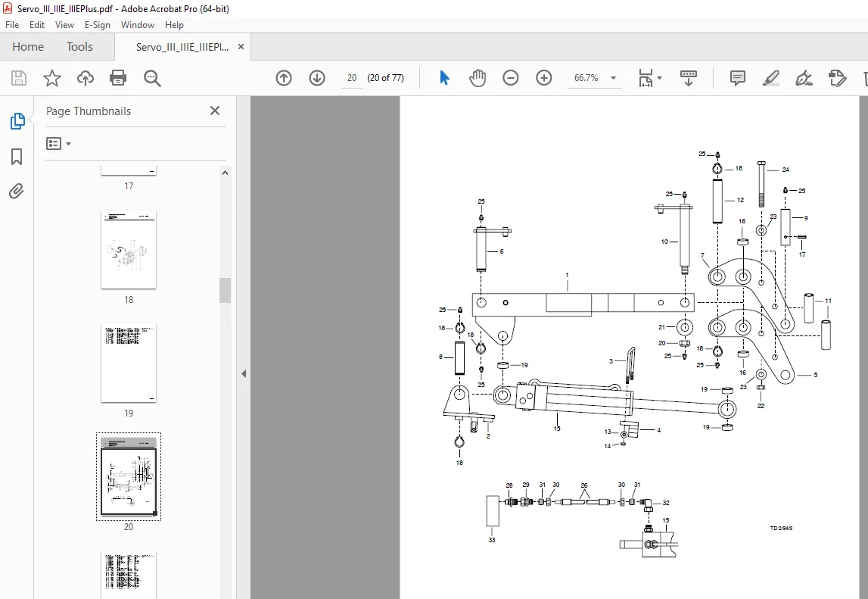The image size is (868, 599).
Task: Open the thumbnail options dropdown menu
Action: pos(59,144)
